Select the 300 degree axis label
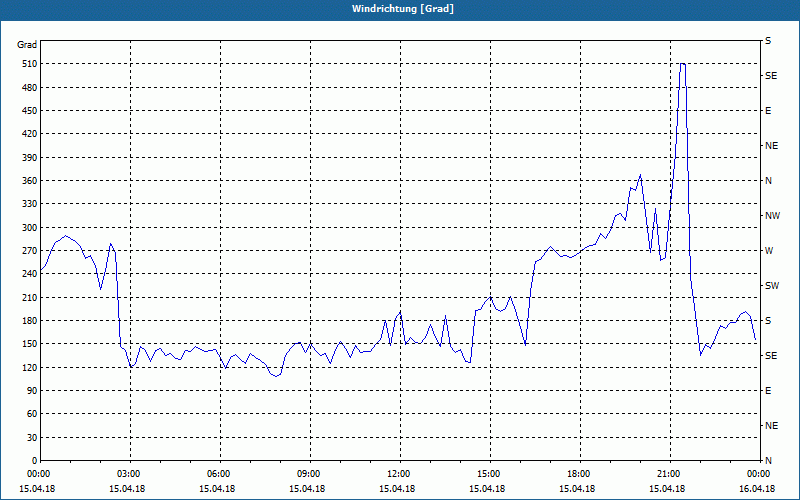 point(30,228)
